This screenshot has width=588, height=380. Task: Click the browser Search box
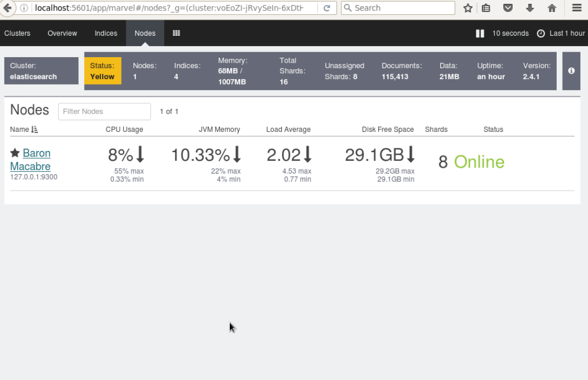[x=398, y=8]
